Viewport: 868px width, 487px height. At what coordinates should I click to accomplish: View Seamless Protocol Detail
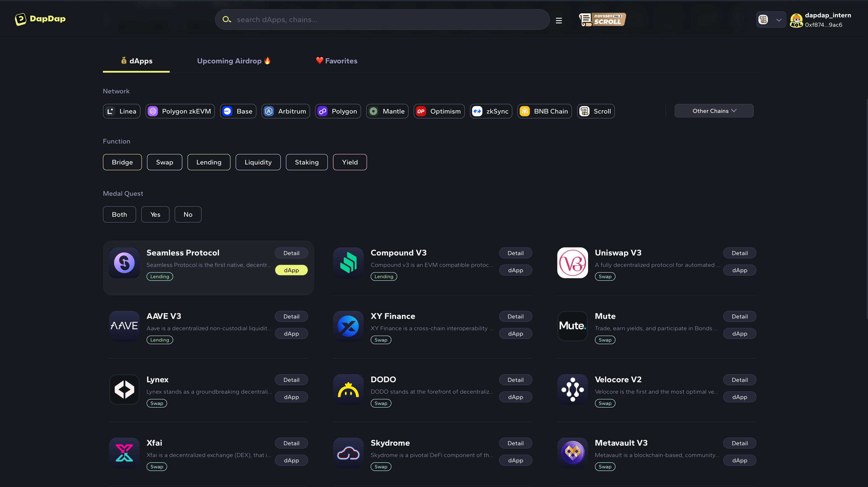(291, 253)
